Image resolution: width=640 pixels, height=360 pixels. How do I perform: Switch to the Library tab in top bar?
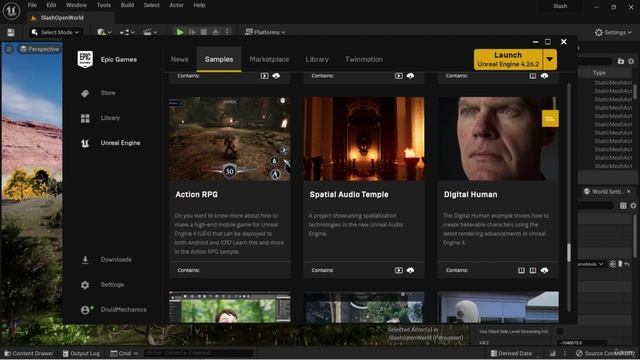(317, 59)
